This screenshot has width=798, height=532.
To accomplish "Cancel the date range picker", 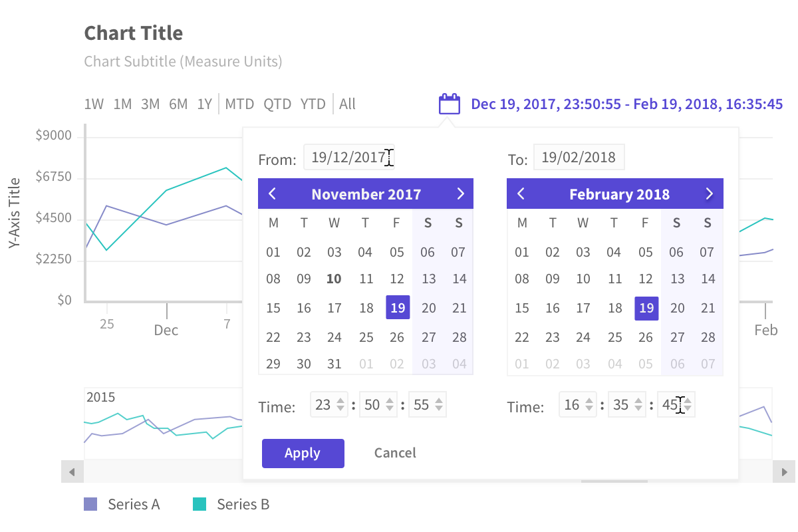I will [395, 453].
